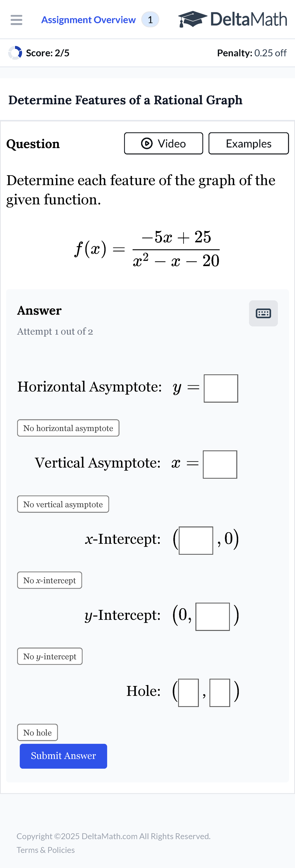Open the Video explanation
The height and width of the screenshot is (868, 295).
(x=163, y=143)
